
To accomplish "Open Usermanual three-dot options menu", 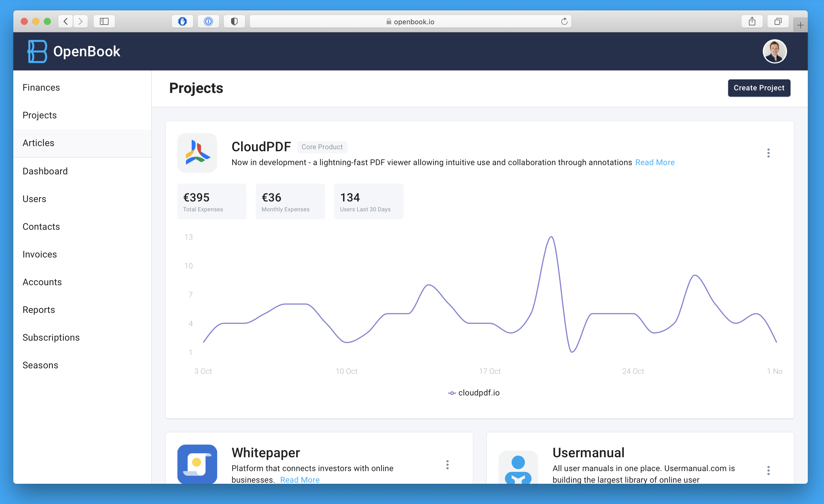I will (x=768, y=470).
